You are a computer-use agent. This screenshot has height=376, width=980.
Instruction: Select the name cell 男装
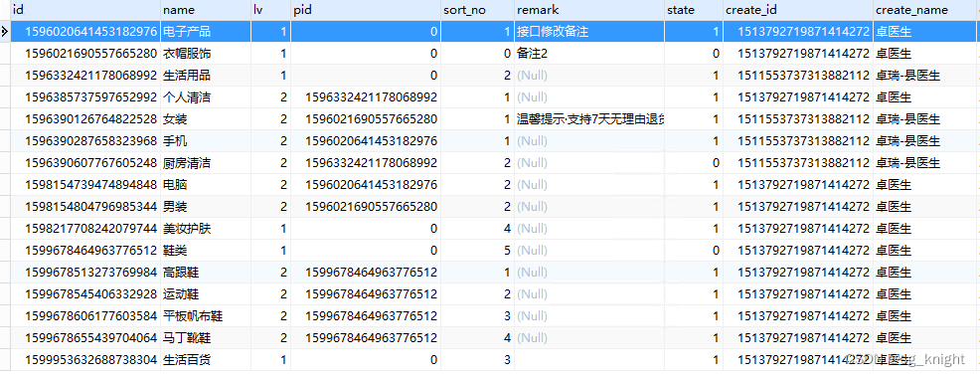pos(206,207)
